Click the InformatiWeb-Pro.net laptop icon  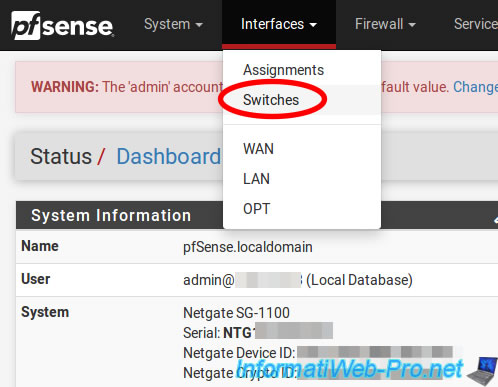[x=482, y=371]
